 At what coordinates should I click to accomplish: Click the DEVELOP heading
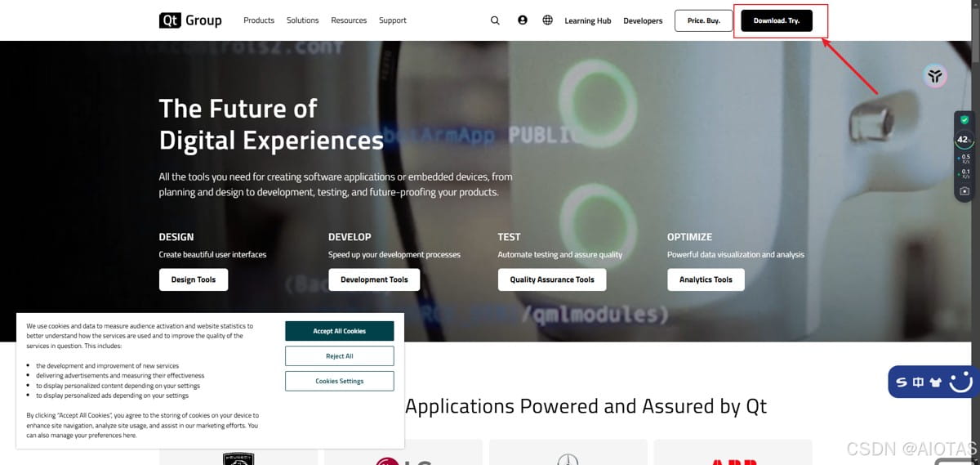(350, 237)
